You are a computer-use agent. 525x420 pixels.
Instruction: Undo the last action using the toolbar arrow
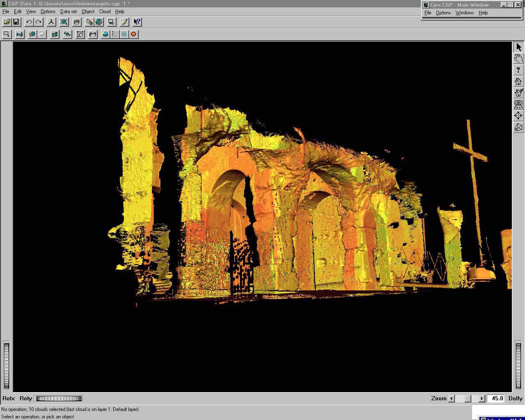pyautogui.click(x=29, y=22)
